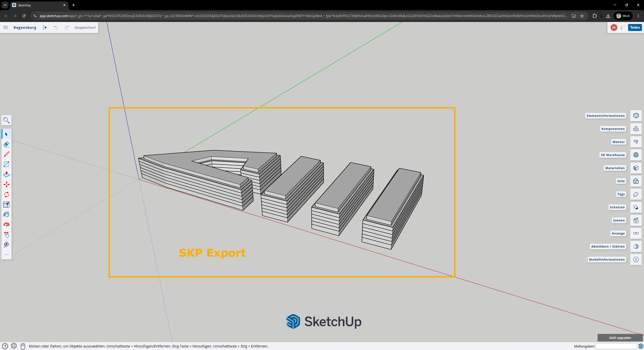
Task: Open the Materialien panel icon
Action: tap(636, 168)
